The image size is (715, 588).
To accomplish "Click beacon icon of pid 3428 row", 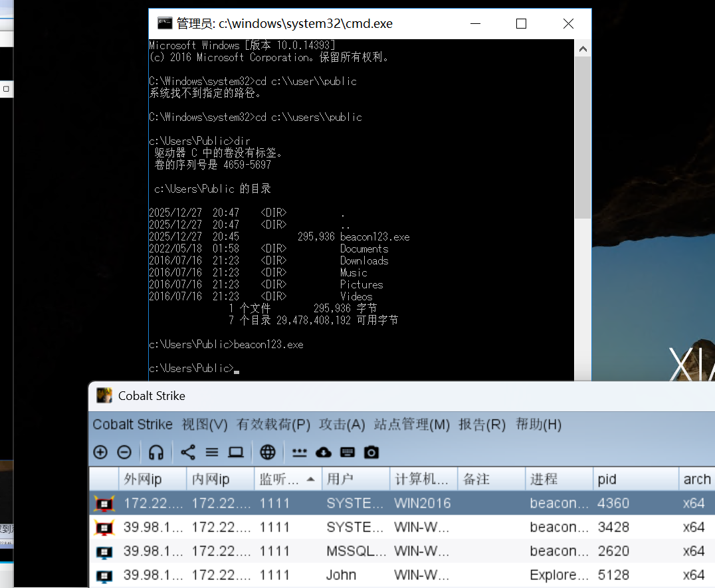I will click(104, 528).
